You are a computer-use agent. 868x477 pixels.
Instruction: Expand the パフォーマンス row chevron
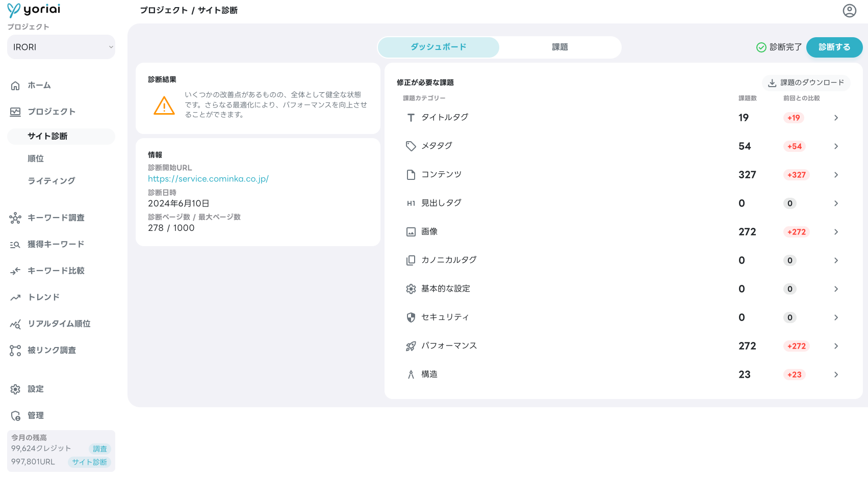(x=836, y=346)
